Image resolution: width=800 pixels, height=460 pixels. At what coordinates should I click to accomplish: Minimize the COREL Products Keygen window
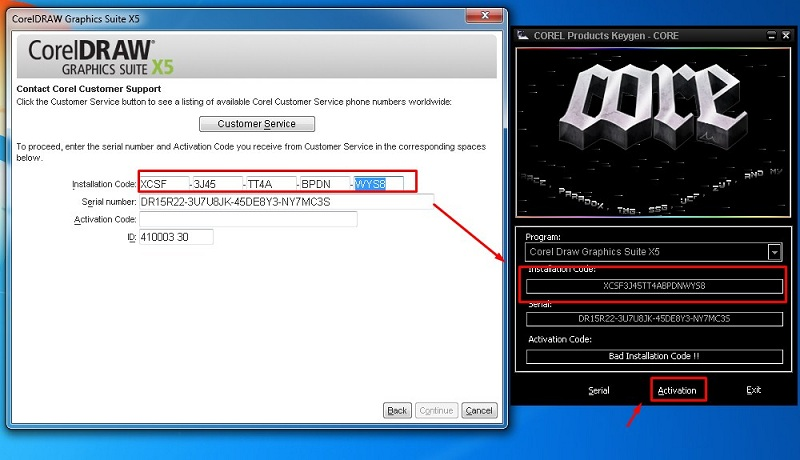(770, 34)
